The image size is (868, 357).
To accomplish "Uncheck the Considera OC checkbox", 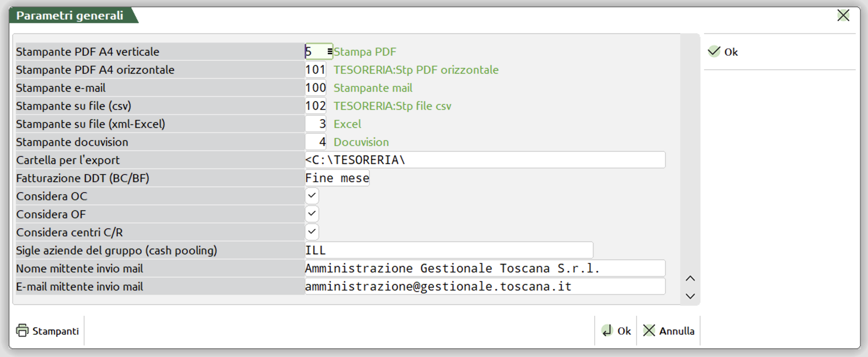I will click(312, 196).
